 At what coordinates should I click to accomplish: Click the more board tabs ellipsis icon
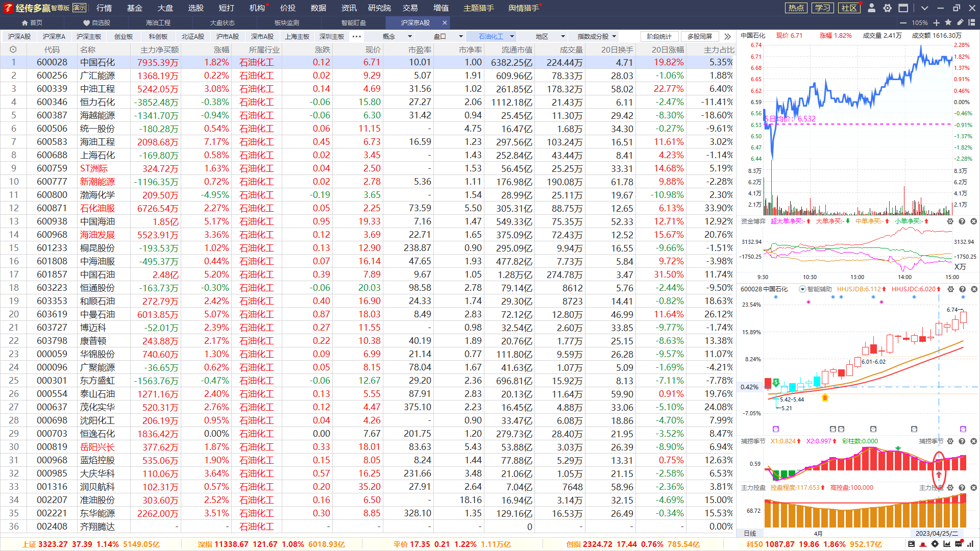357,37
